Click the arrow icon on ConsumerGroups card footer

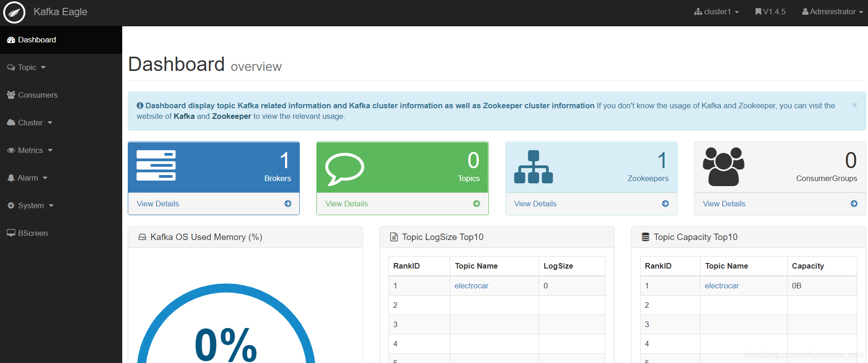pos(854,204)
